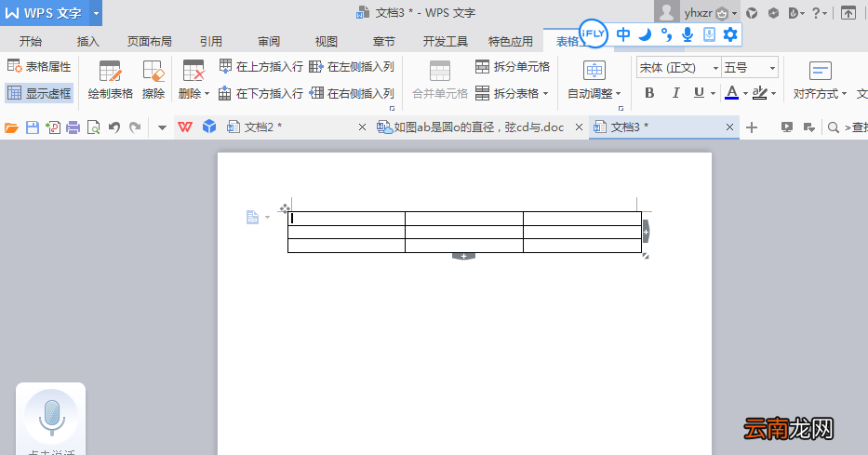
Task: Open iFLY input settings gear
Action: [730, 34]
